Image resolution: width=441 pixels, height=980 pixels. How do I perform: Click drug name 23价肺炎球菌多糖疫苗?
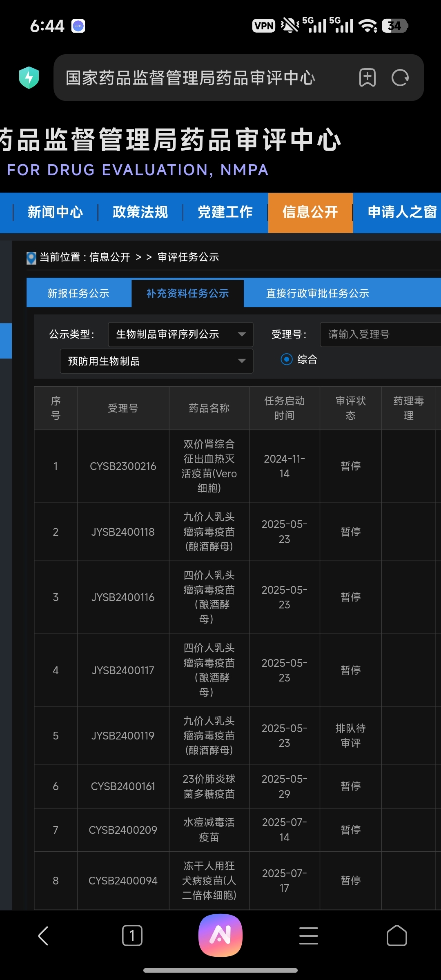click(x=209, y=786)
